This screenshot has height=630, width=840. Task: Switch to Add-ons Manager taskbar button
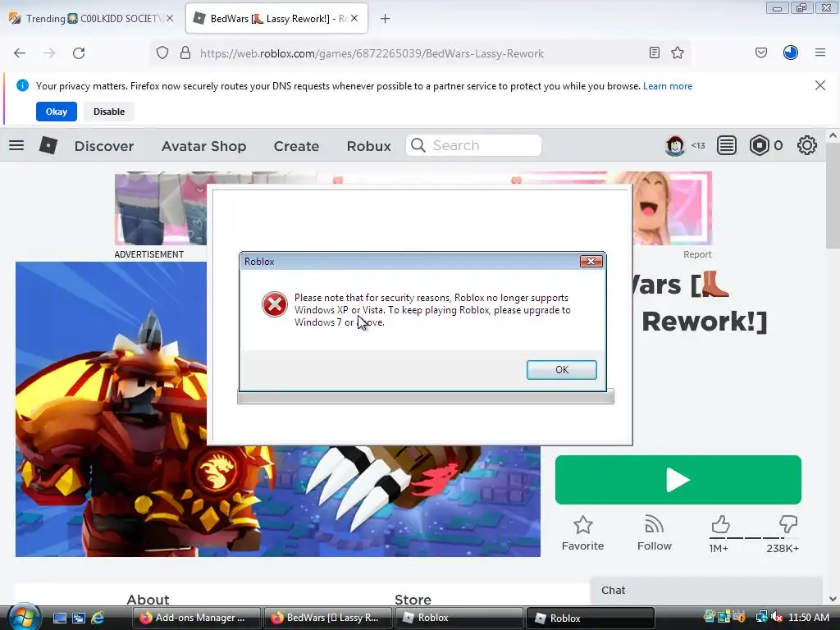point(197,618)
